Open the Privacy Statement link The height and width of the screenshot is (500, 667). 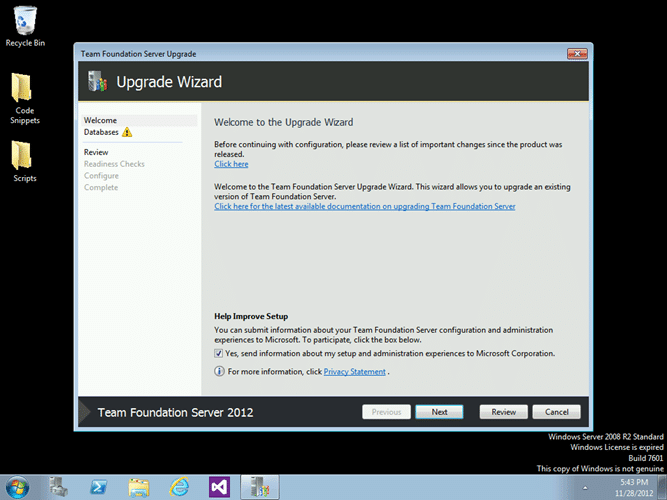[x=354, y=372]
